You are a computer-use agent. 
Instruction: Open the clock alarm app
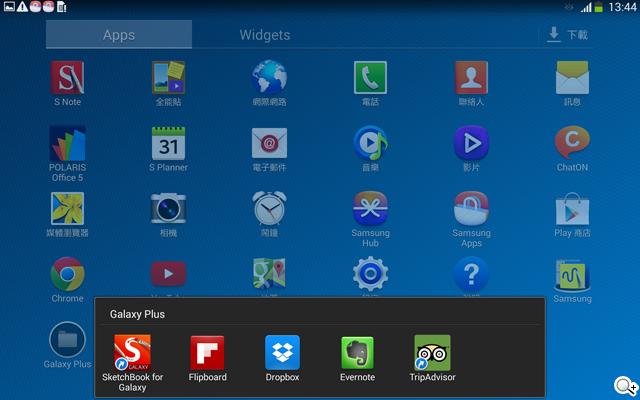tap(269, 209)
